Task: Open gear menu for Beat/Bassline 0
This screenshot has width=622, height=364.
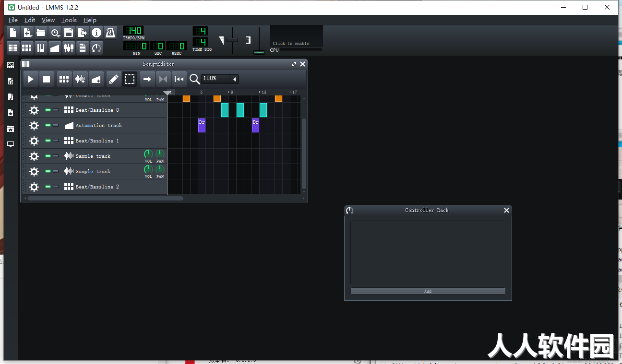Action: [34, 110]
